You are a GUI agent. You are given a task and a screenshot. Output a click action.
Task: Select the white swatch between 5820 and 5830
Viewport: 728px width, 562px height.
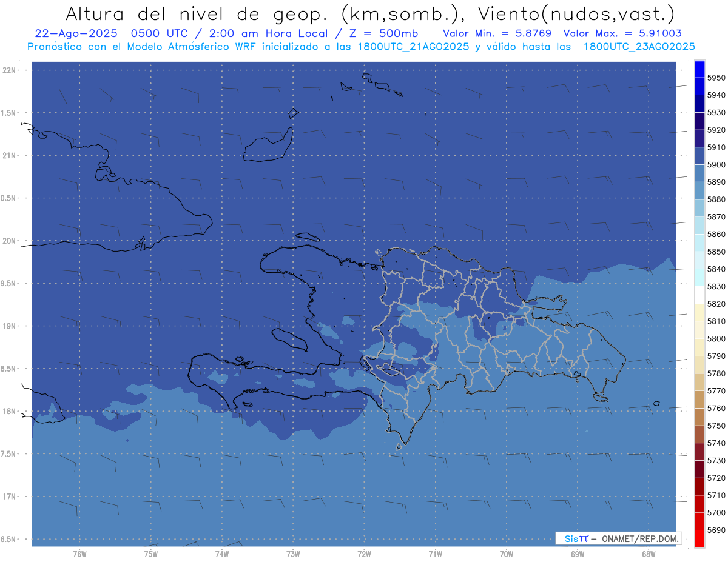pos(699,295)
